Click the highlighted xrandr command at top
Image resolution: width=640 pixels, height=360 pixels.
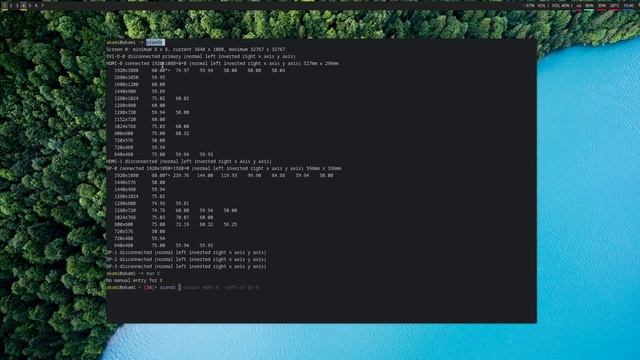coord(155,42)
